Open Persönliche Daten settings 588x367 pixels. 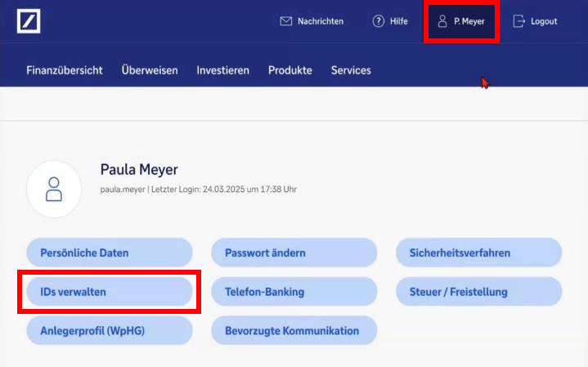110,253
